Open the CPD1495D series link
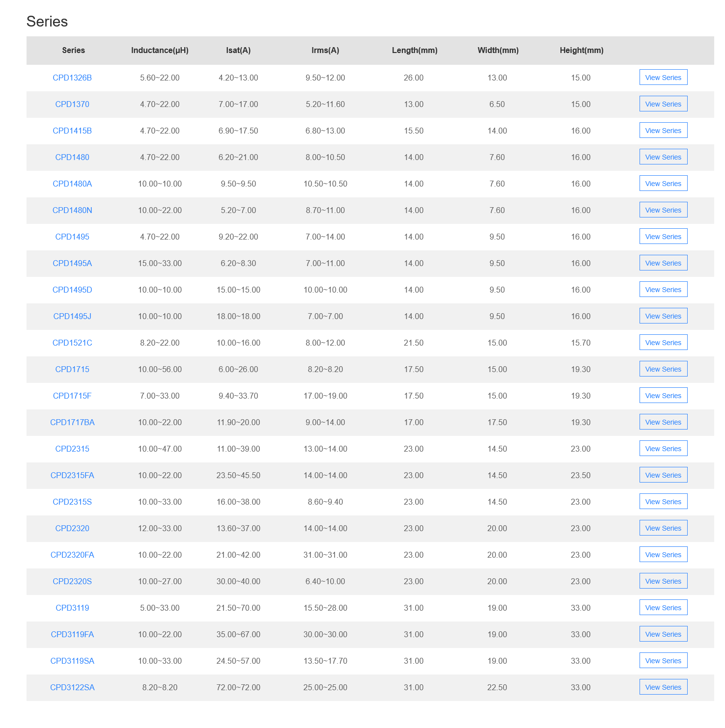725x728 pixels. point(72,290)
